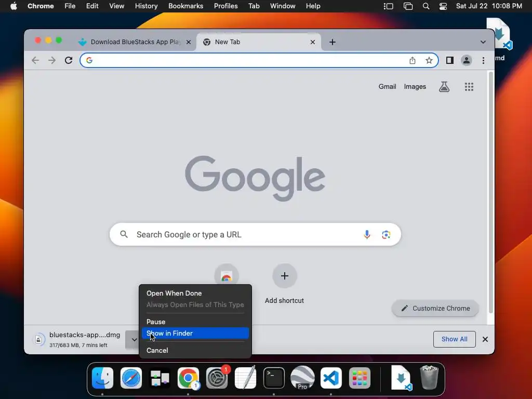Open Chrome's three-dot menu
This screenshot has width=532, height=399.
pyautogui.click(x=483, y=60)
